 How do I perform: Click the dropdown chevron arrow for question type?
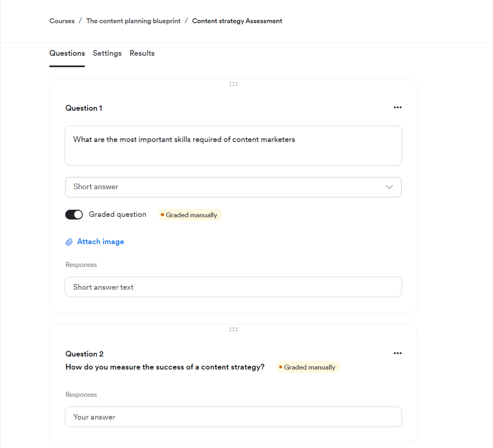[389, 187]
